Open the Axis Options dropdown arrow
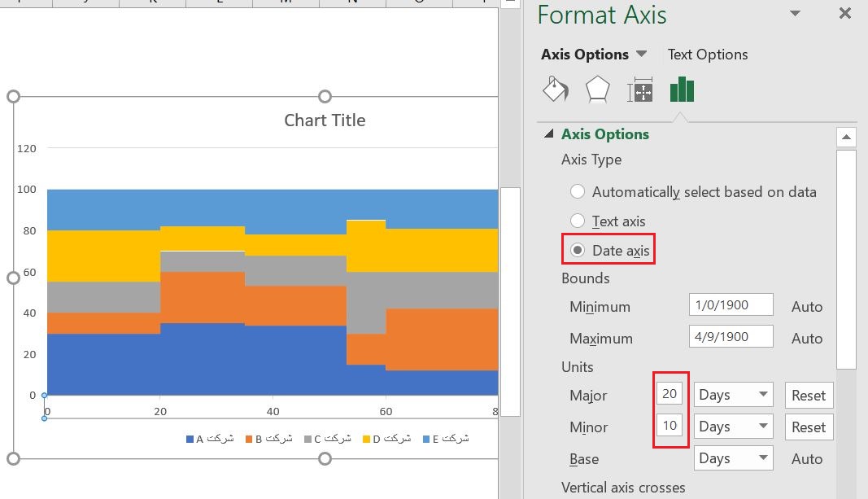868x499 pixels. point(641,54)
